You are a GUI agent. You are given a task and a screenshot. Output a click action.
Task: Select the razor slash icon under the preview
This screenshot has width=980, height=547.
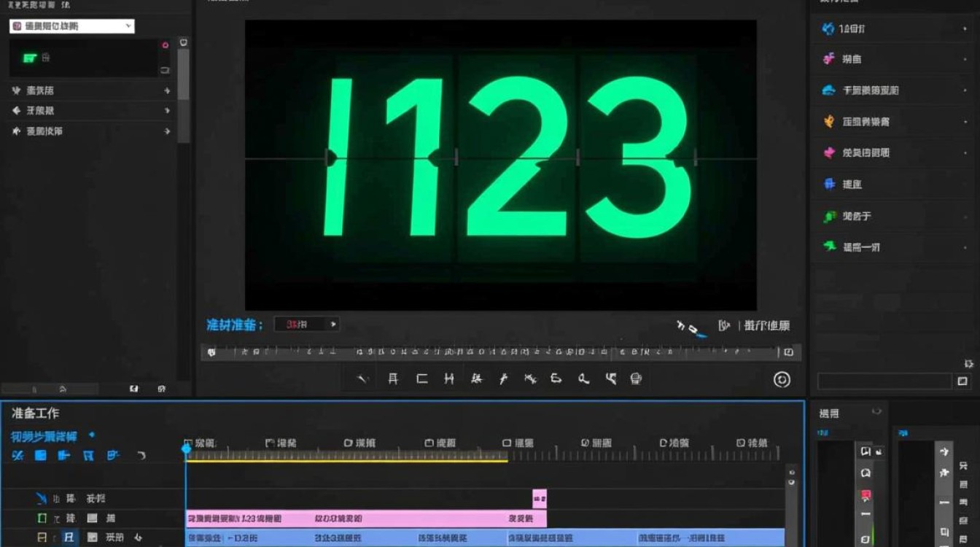click(x=362, y=379)
